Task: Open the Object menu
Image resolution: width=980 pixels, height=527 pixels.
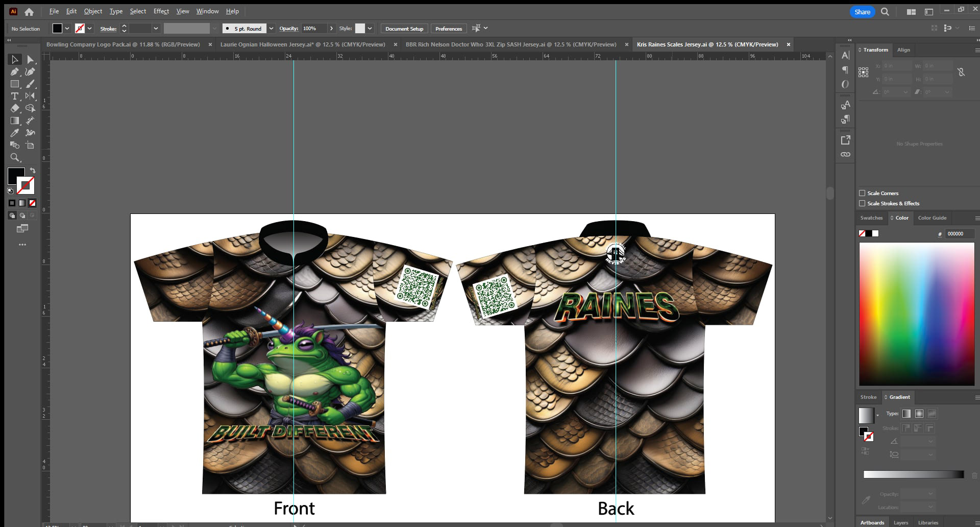Action: tap(93, 11)
